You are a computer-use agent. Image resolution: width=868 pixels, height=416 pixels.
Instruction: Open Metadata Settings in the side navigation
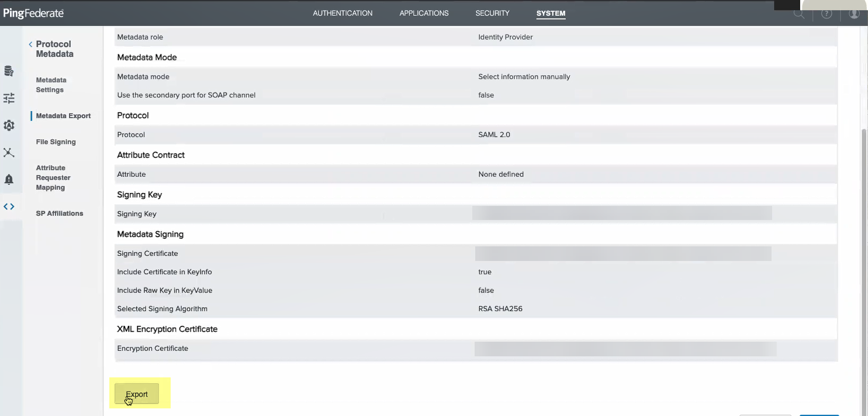pyautogui.click(x=51, y=85)
